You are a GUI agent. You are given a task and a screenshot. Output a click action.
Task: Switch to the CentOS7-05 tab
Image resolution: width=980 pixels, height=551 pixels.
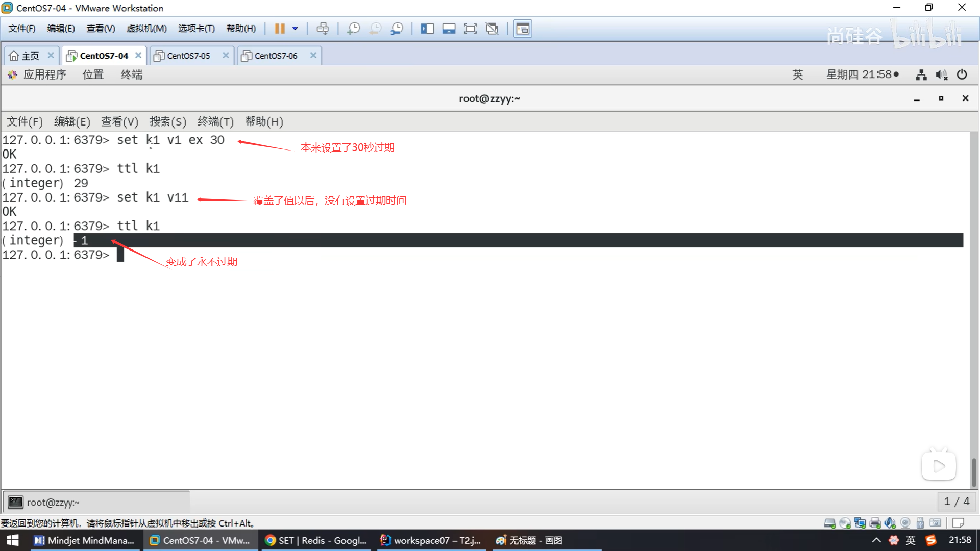pyautogui.click(x=188, y=56)
